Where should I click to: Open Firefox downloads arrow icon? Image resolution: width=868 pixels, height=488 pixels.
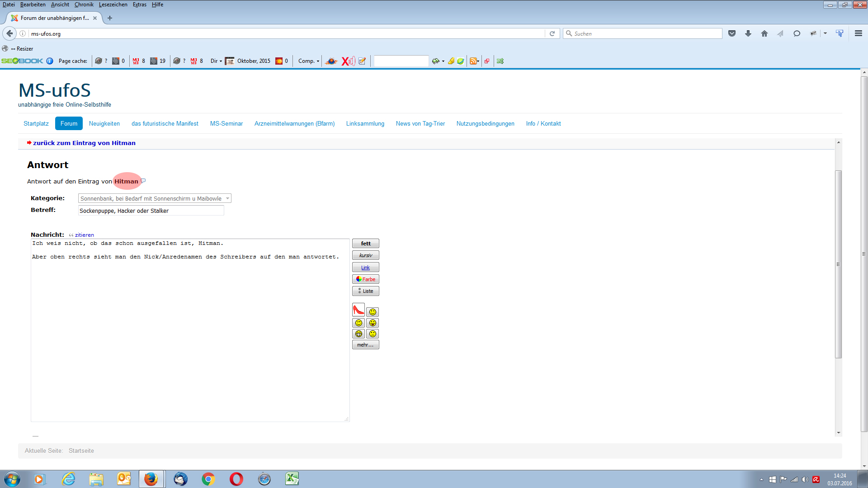(748, 33)
